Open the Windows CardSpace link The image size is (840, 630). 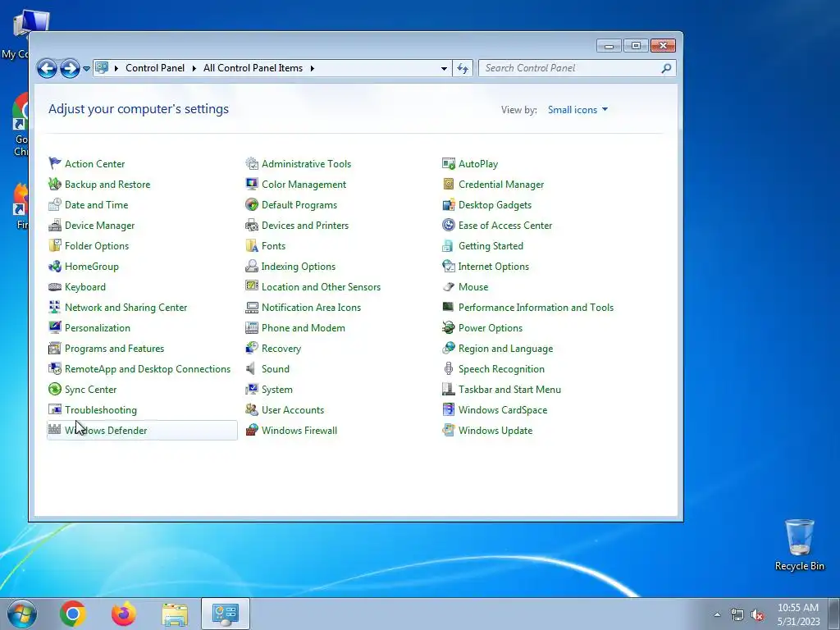pos(503,410)
